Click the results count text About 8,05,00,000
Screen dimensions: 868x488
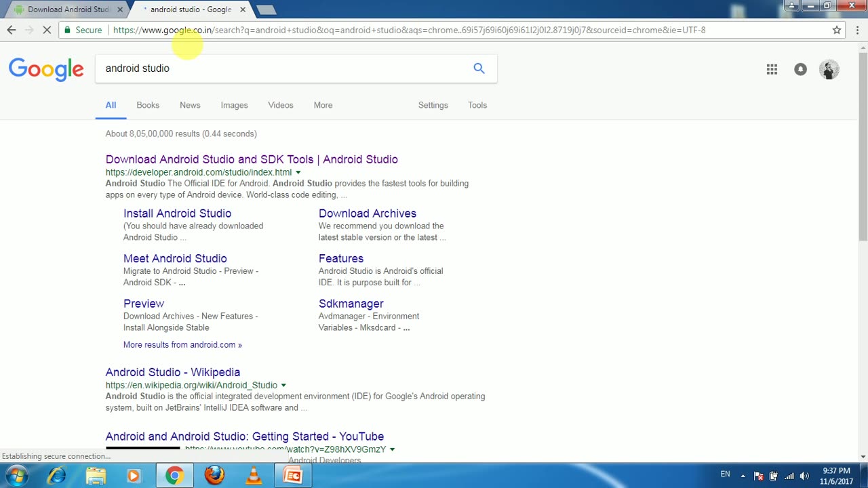(181, 134)
